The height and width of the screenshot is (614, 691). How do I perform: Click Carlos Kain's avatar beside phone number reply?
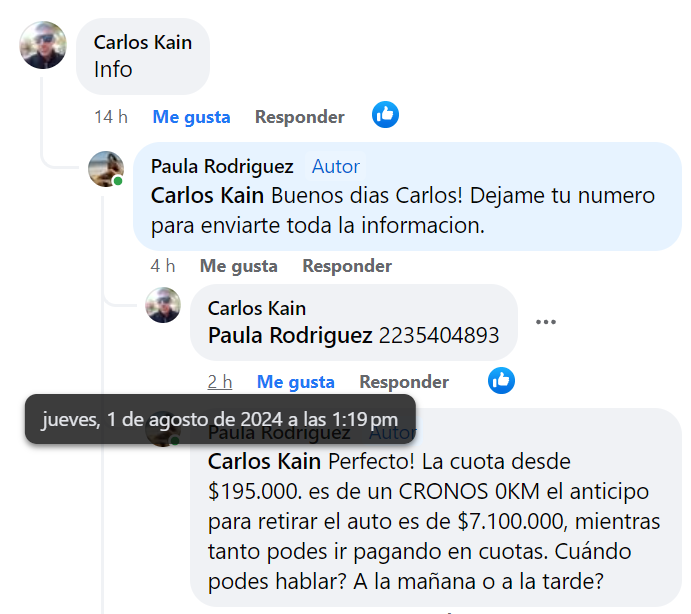tap(163, 305)
